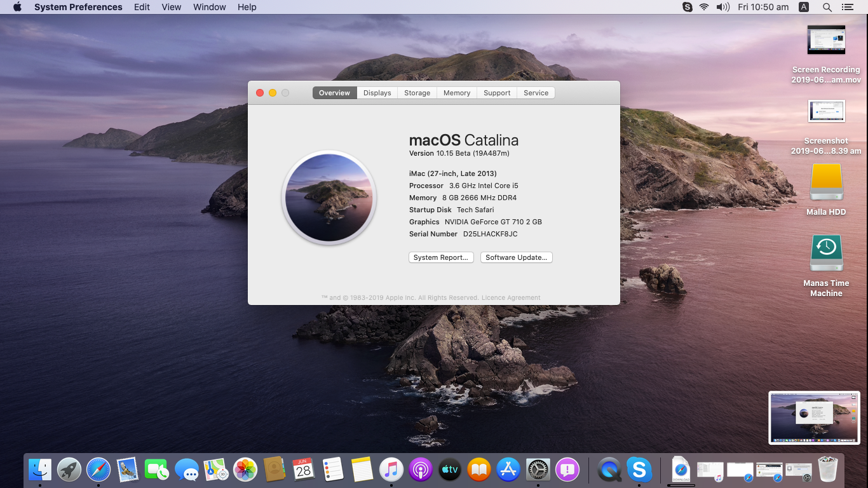
Task: Switch to the Storage tab
Action: pos(417,93)
